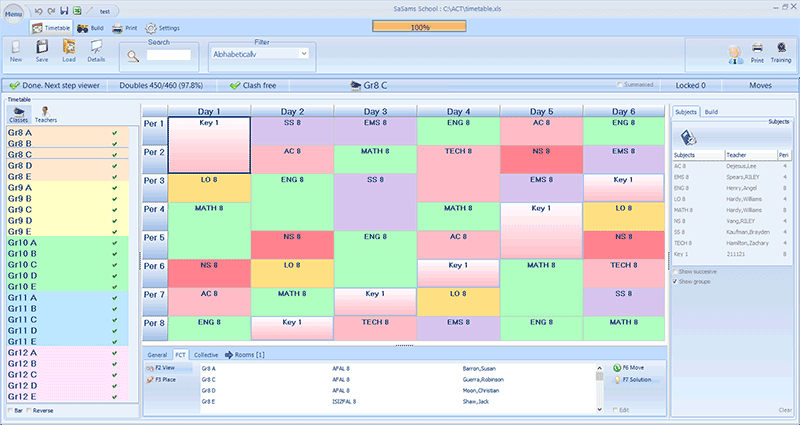Toggle the Show successive checkbox
Viewport: 800px width, 425px height.
click(x=676, y=272)
